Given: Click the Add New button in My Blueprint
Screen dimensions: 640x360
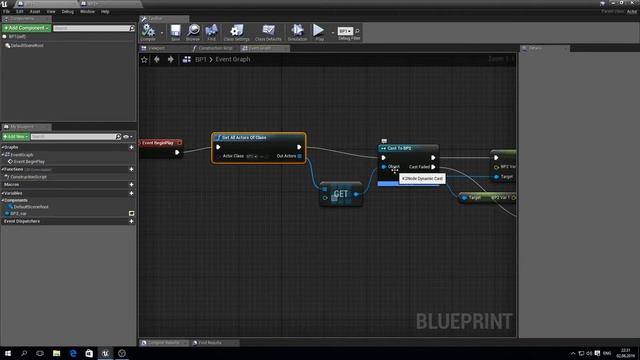Looking at the screenshot, I should [16, 137].
